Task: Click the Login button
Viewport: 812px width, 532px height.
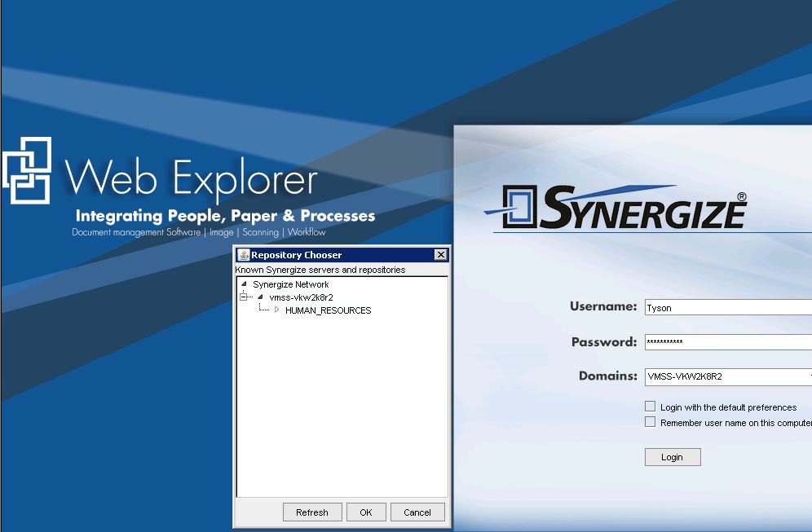Action: click(672, 457)
